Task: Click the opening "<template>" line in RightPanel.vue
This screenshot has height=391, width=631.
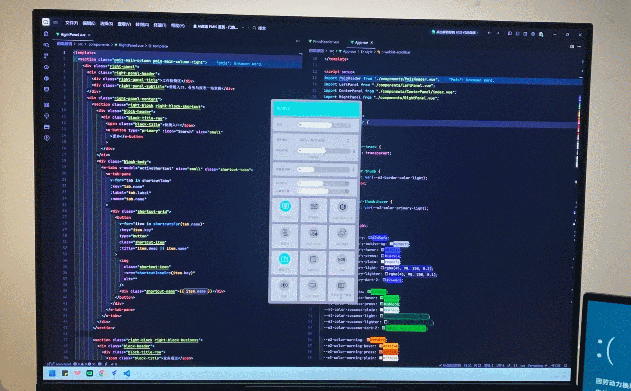Action: click(x=85, y=52)
